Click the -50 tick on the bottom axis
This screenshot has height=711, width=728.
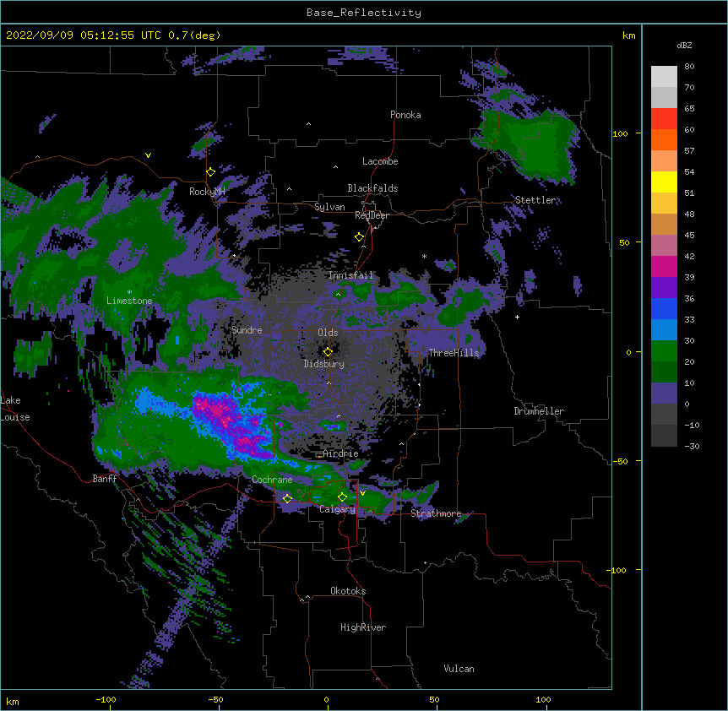pyautogui.click(x=215, y=699)
